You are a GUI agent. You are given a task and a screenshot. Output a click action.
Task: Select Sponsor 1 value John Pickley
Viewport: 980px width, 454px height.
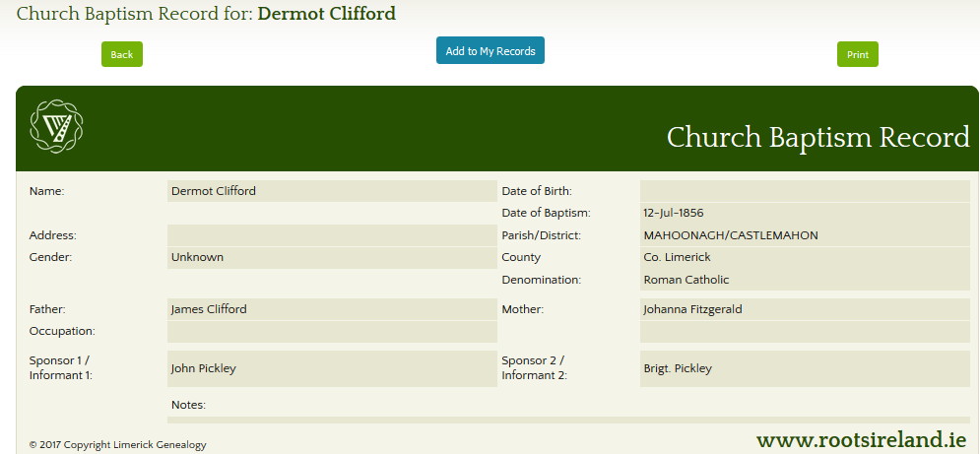pos(331,368)
